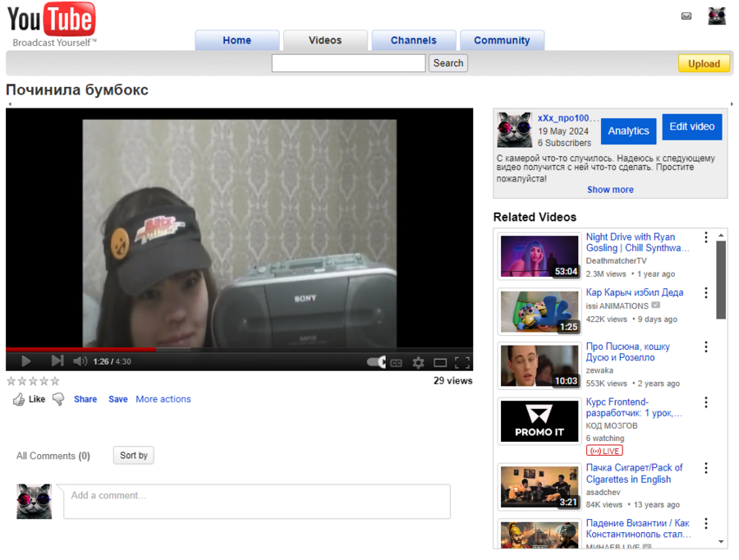Open the Channels tab

414,40
